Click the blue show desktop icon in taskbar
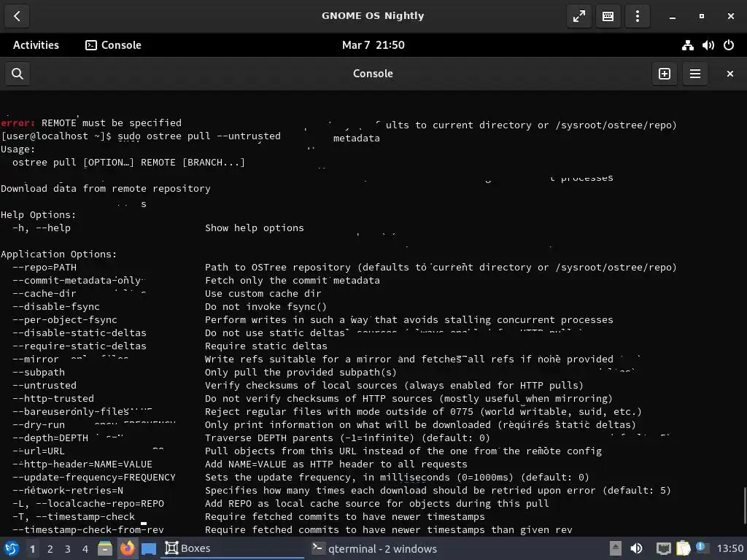Image resolution: width=747 pixels, height=560 pixels. [x=149, y=548]
